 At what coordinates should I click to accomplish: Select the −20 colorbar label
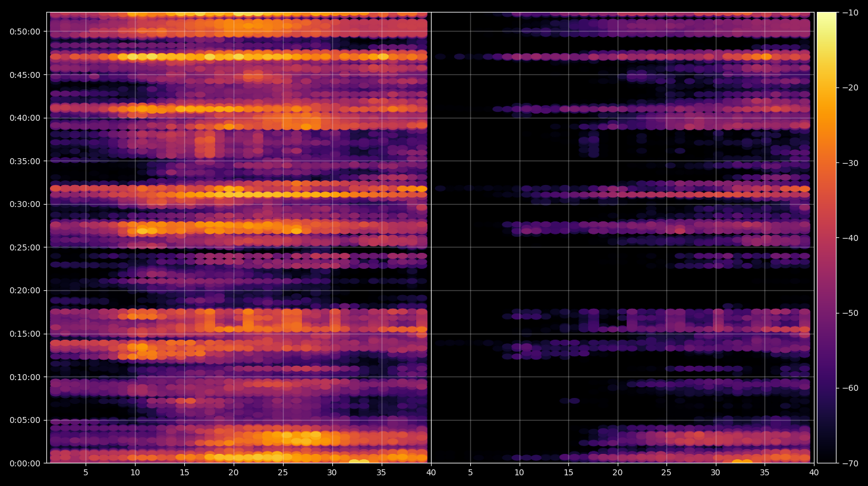850,87
